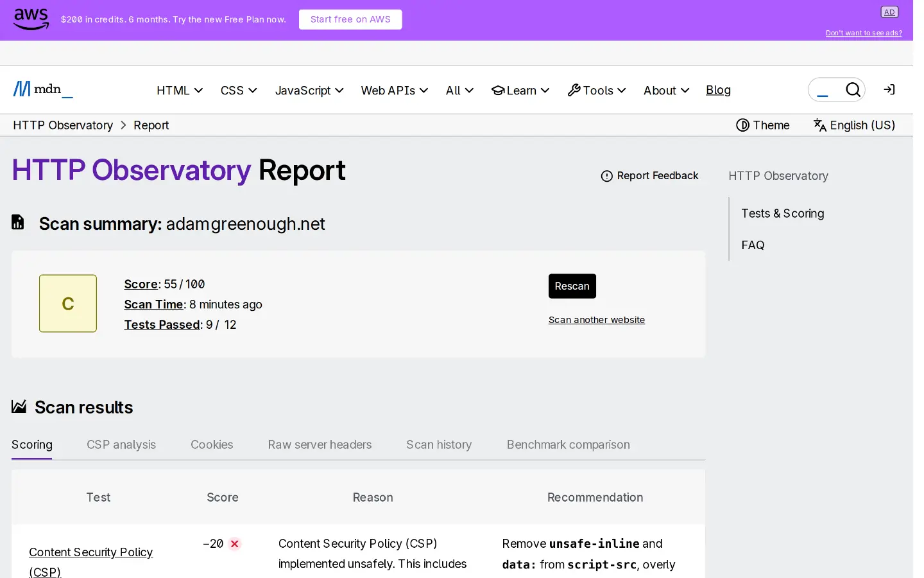The height and width of the screenshot is (578, 924).
Task: Click the Scan Time link
Action: coord(154,304)
